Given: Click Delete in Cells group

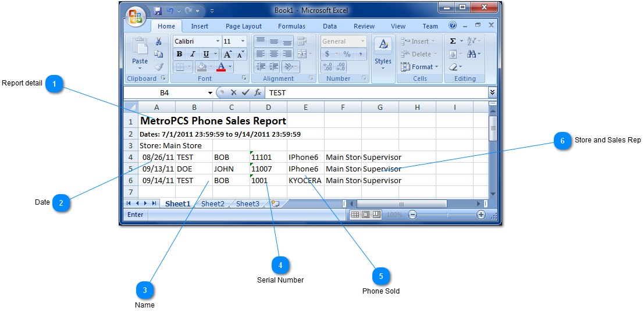Looking at the screenshot, I should pyautogui.click(x=418, y=53).
